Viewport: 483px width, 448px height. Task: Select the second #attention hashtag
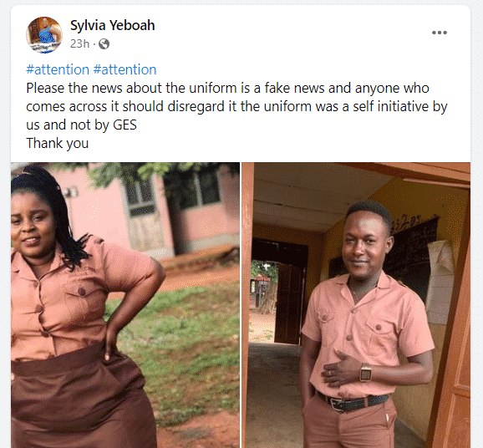[125, 69]
